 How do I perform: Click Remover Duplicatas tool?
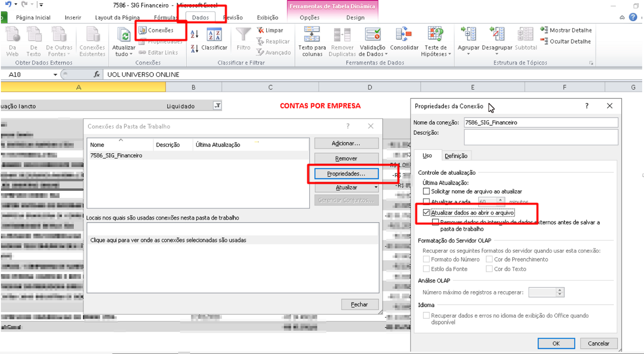pos(342,41)
